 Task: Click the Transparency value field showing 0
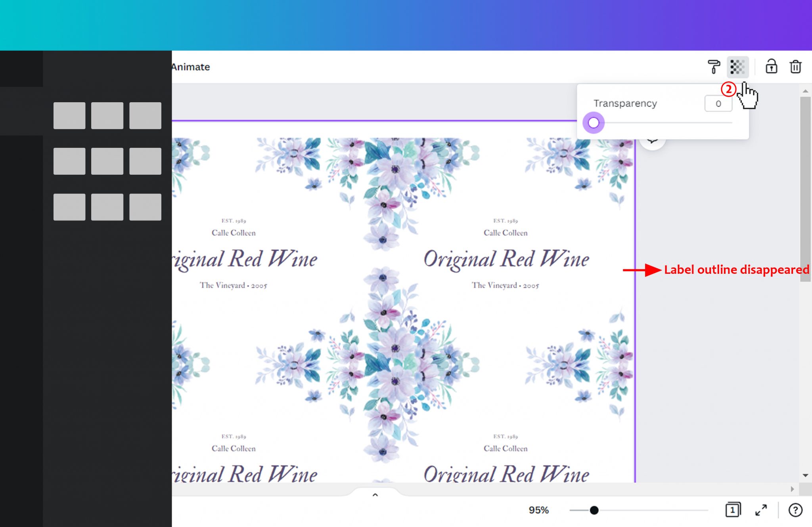[x=718, y=103]
